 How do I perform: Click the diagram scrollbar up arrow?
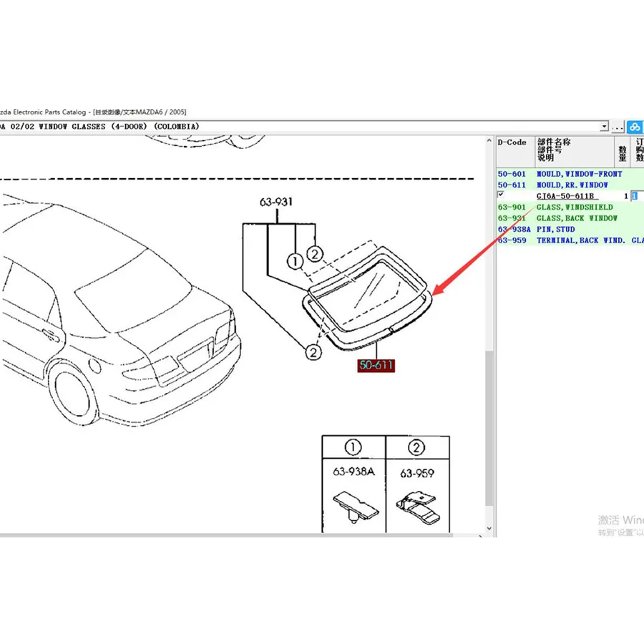[x=489, y=141]
